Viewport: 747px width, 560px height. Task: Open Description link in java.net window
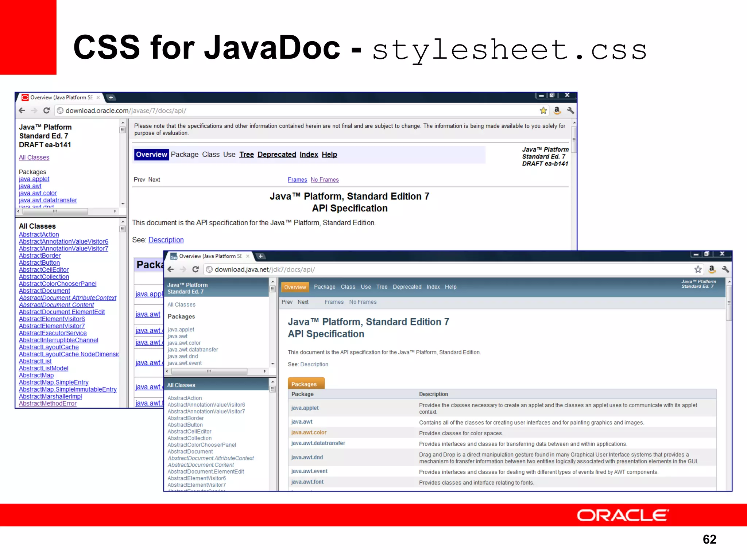(x=314, y=364)
